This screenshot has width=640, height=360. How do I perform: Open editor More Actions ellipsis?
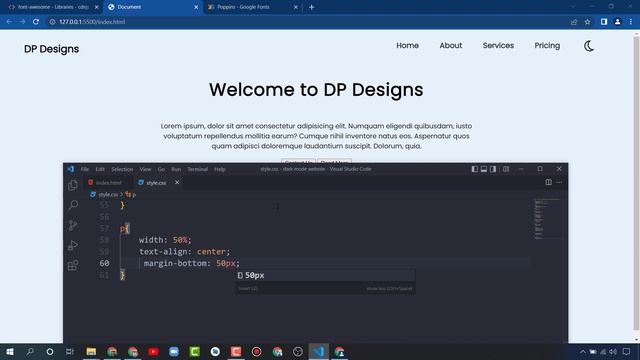coord(559,182)
